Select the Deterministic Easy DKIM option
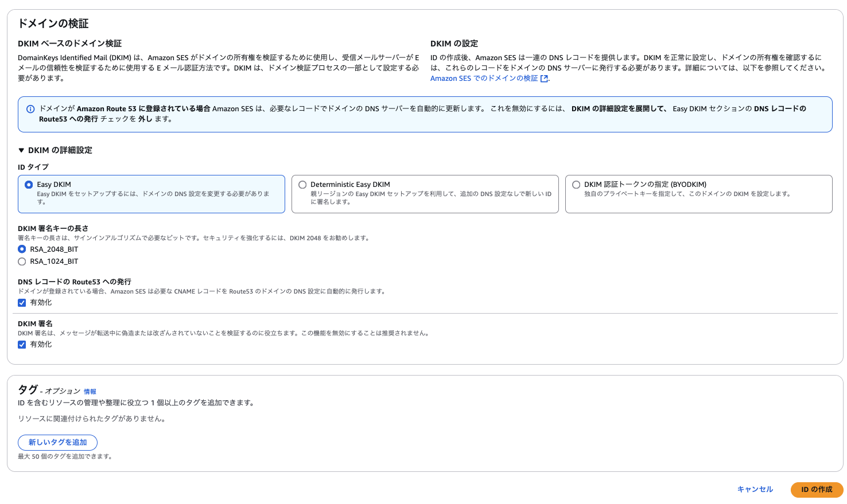The image size is (847, 504). (x=302, y=185)
